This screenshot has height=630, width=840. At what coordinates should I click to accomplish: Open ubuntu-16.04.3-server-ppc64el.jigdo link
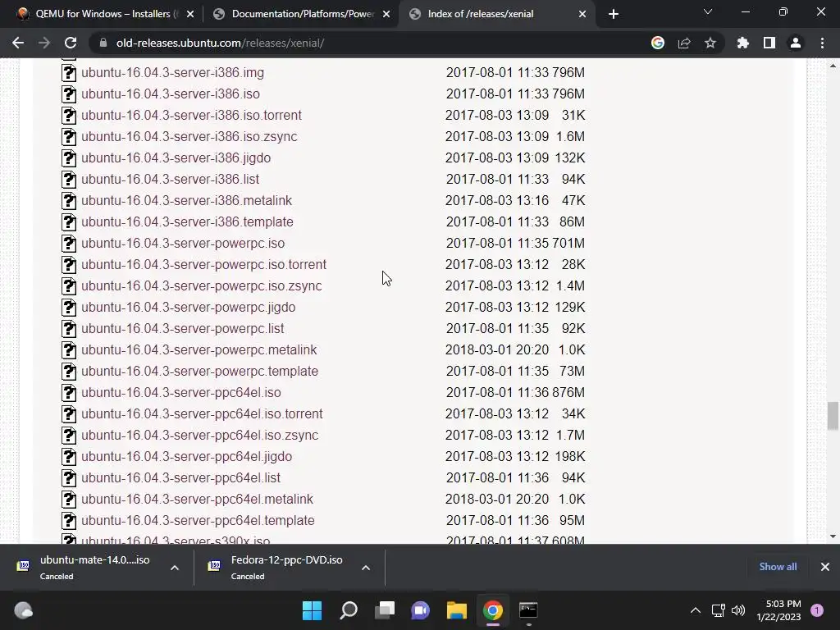pyautogui.click(x=186, y=456)
